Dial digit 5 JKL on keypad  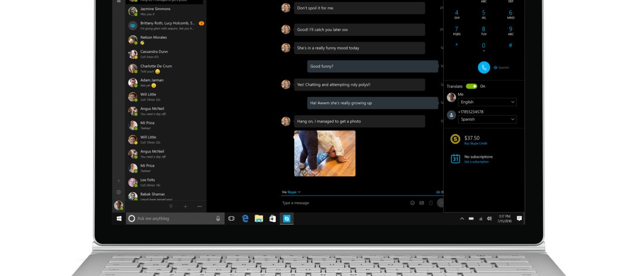(x=484, y=14)
